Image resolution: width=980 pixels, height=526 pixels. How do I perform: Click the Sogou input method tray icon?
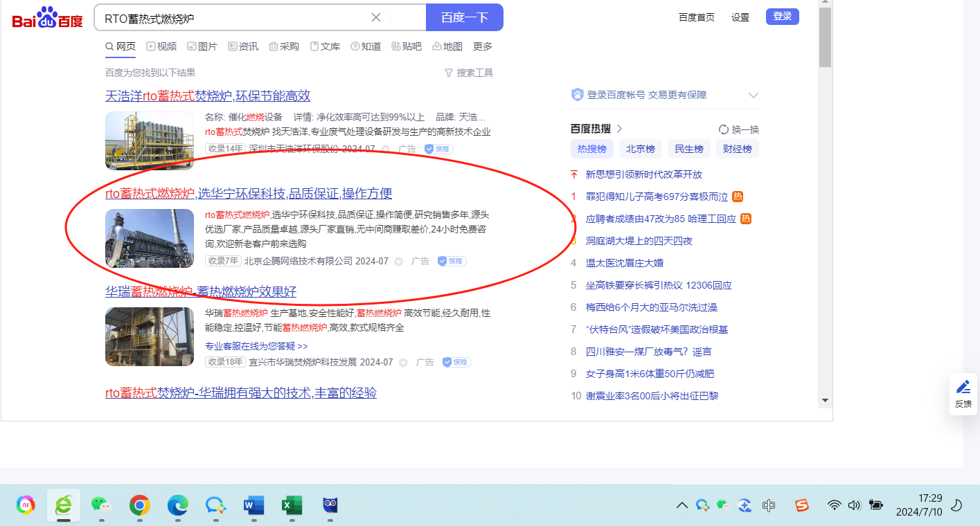coord(801,505)
